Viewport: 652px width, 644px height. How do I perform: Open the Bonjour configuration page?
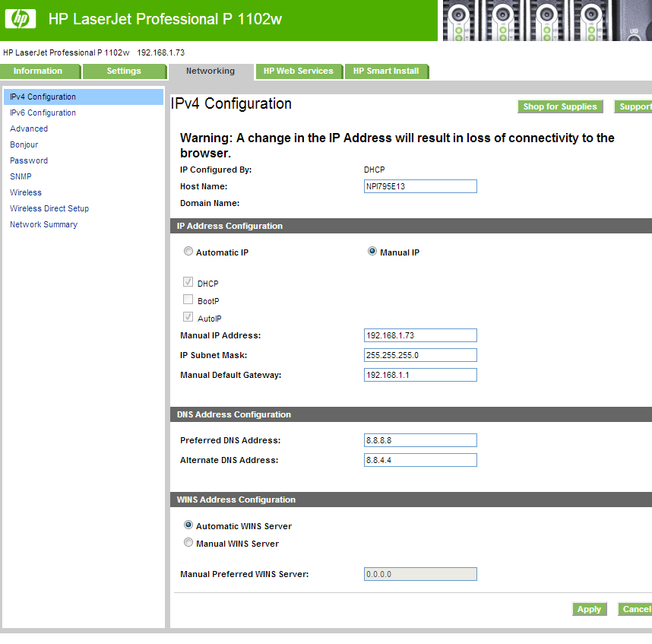click(24, 144)
